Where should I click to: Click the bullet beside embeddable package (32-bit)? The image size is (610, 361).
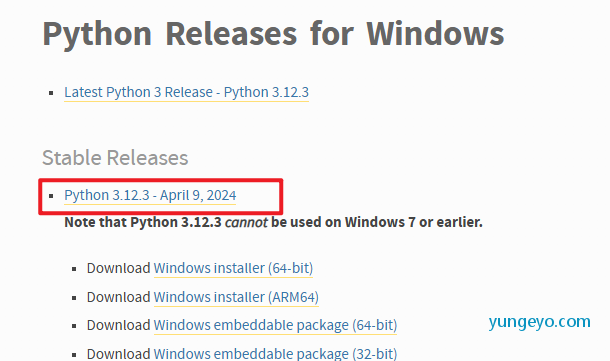coord(74,354)
